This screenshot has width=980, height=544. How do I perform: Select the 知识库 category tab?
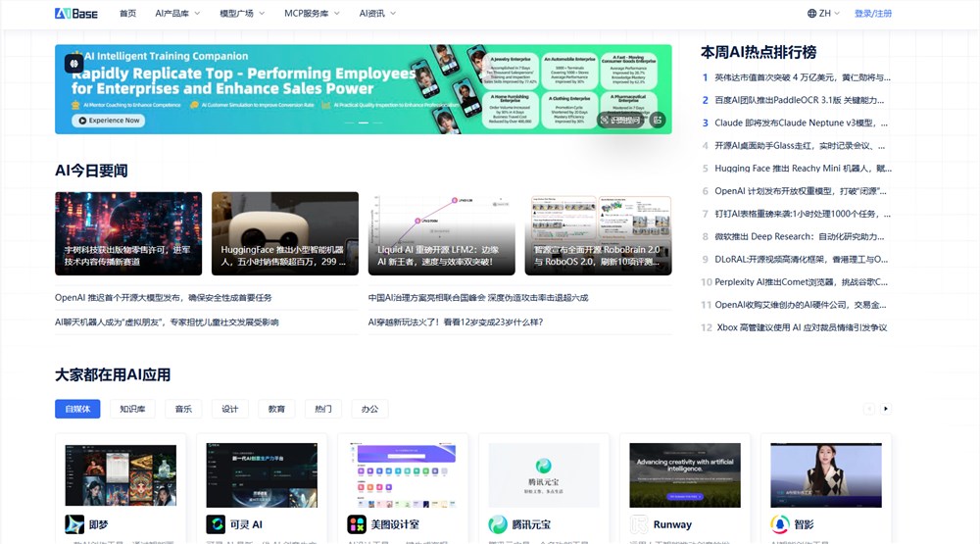[132, 409]
